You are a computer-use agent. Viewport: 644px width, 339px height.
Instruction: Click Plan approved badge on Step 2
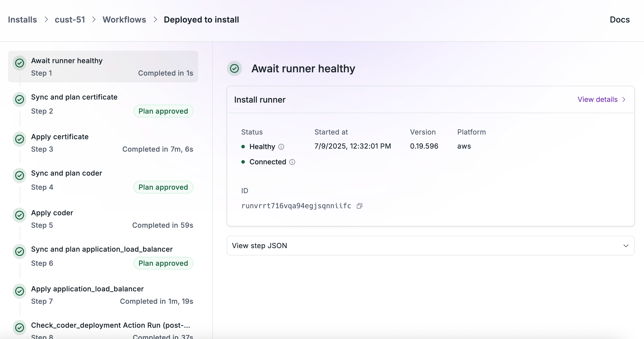pyautogui.click(x=163, y=111)
